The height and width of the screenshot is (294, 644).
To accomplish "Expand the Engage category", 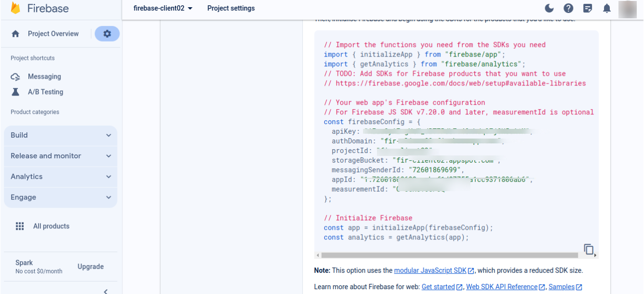I will click(x=60, y=197).
